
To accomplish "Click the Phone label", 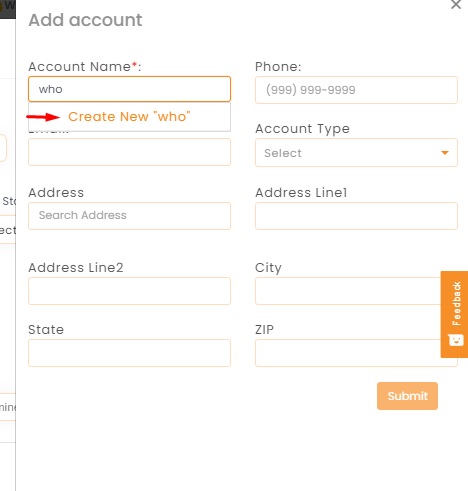I will (278, 67).
